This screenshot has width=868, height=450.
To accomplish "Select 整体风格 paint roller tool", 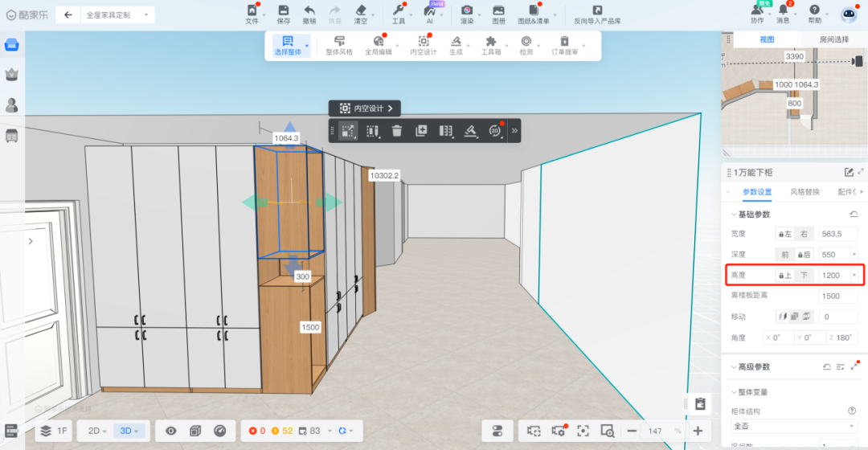I will pos(339,45).
